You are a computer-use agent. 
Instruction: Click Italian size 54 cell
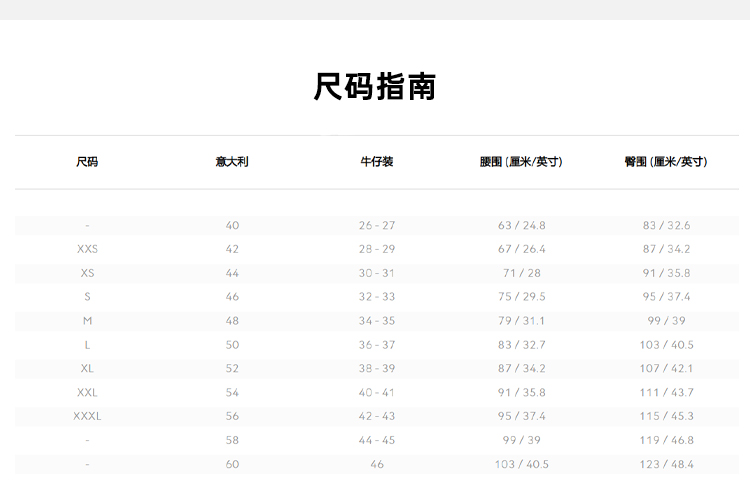[x=232, y=393]
